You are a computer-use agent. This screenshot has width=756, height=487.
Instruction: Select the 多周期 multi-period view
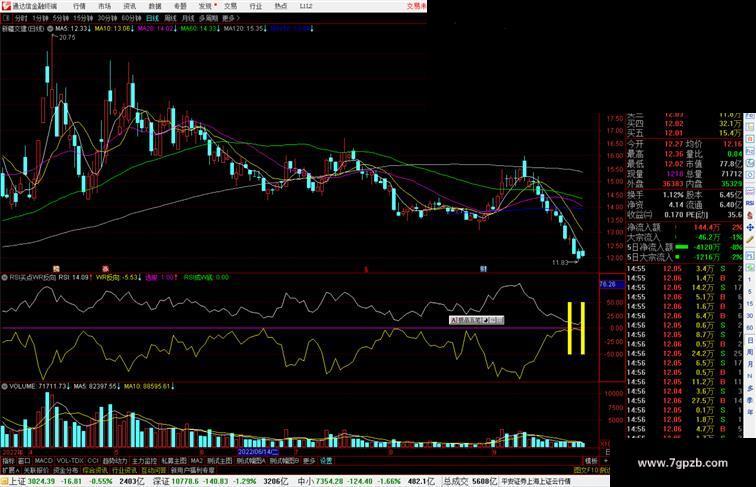[208, 18]
